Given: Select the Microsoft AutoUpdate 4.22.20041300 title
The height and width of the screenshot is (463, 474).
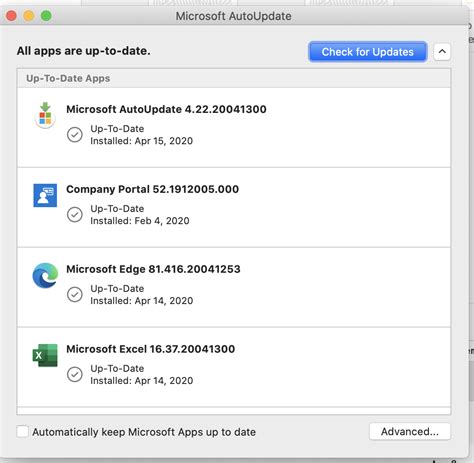Looking at the screenshot, I should click(x=166, y=109).
